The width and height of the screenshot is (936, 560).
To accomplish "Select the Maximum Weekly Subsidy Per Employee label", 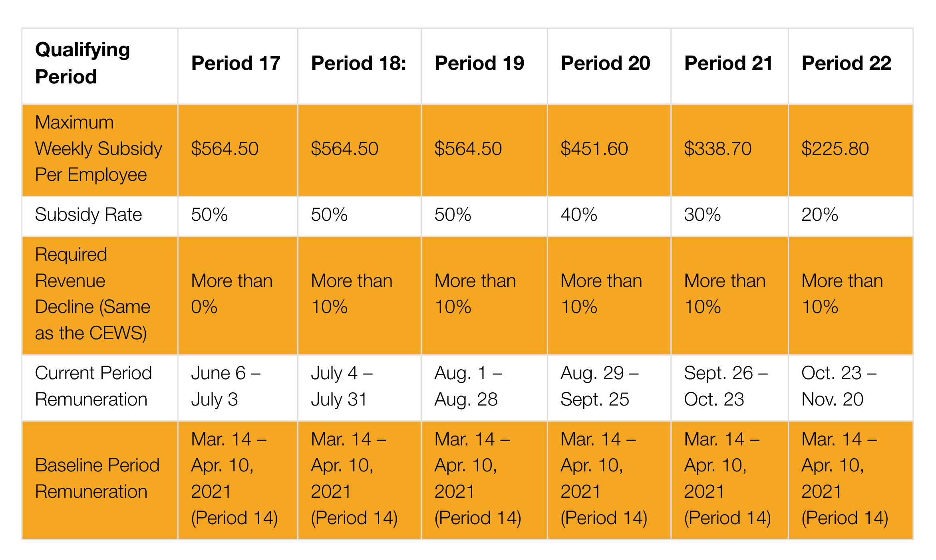I will 98,148.
